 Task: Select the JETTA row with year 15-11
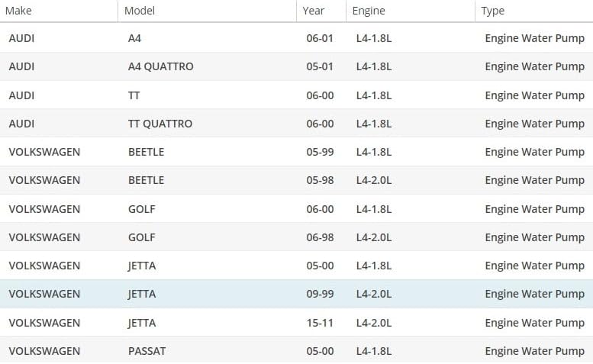[296, 323]
